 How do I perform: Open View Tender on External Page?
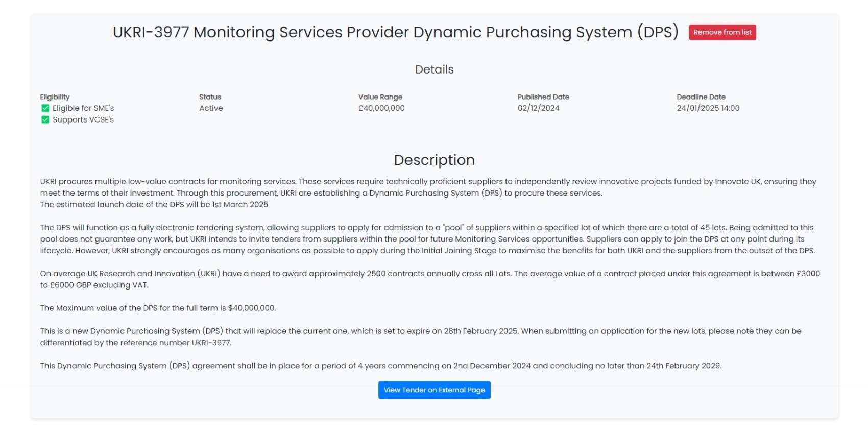point(434,390)
